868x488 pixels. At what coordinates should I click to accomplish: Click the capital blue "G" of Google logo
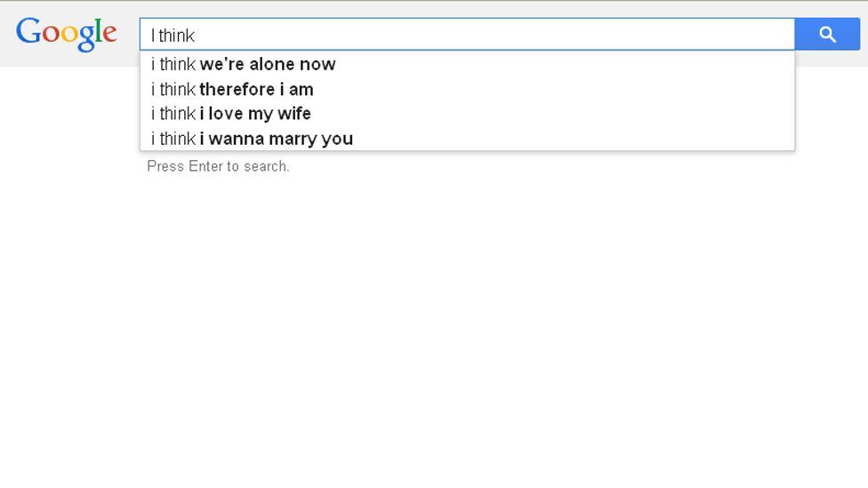tap(28, 30)
